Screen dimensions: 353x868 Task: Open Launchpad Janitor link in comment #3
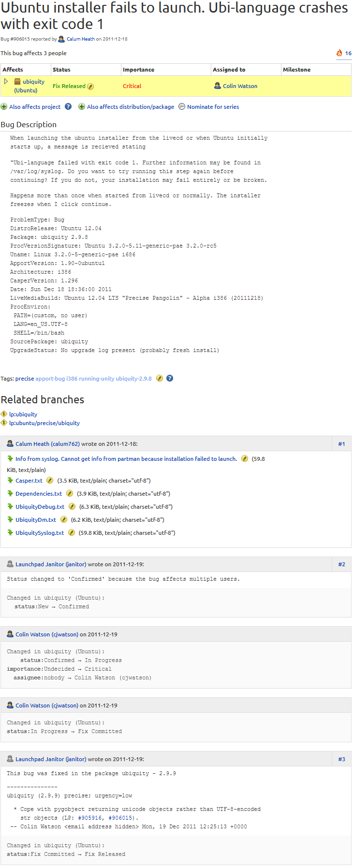click(51, 759)
